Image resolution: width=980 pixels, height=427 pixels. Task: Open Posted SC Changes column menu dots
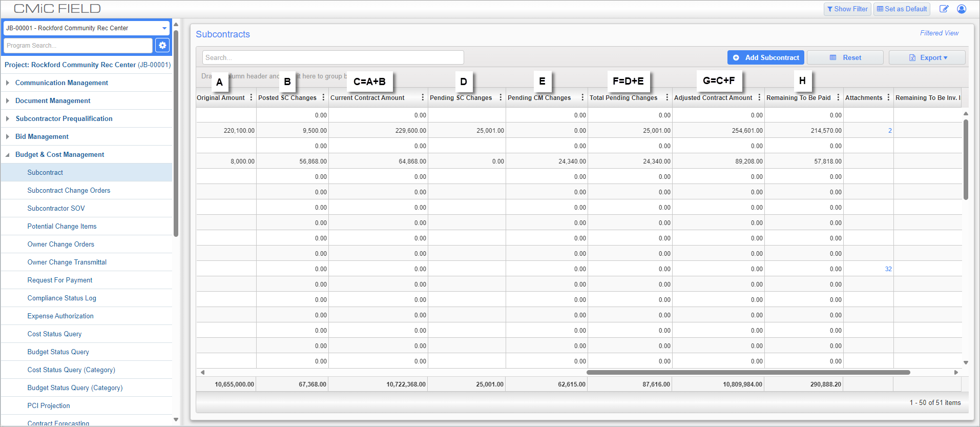[323, 97]
